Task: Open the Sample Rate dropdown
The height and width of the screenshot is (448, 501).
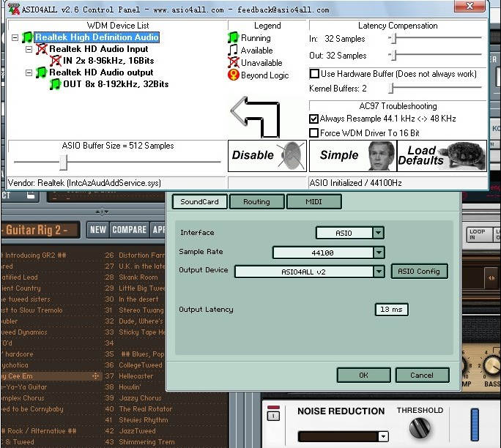Action: [379, 253]
